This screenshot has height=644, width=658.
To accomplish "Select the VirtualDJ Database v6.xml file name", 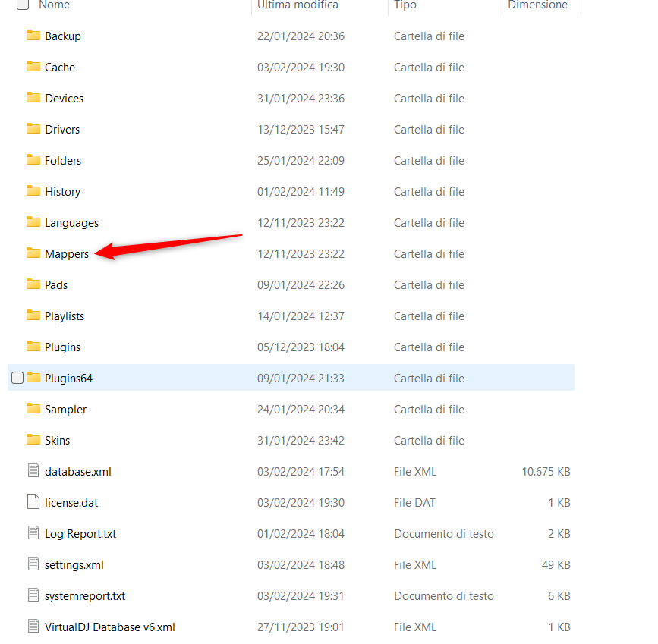I will coord(110,627).
